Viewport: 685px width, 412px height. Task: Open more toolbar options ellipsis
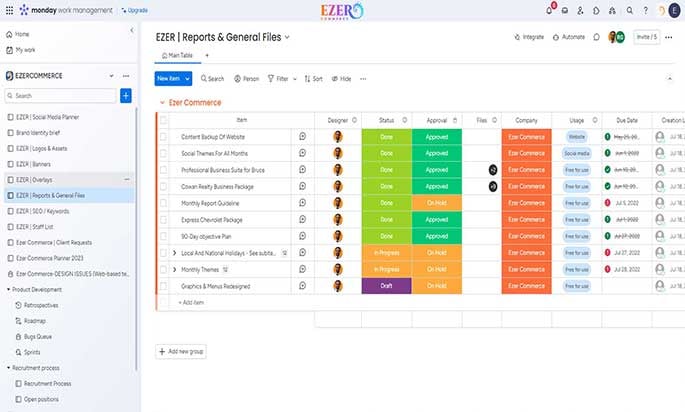coord(363,79)
